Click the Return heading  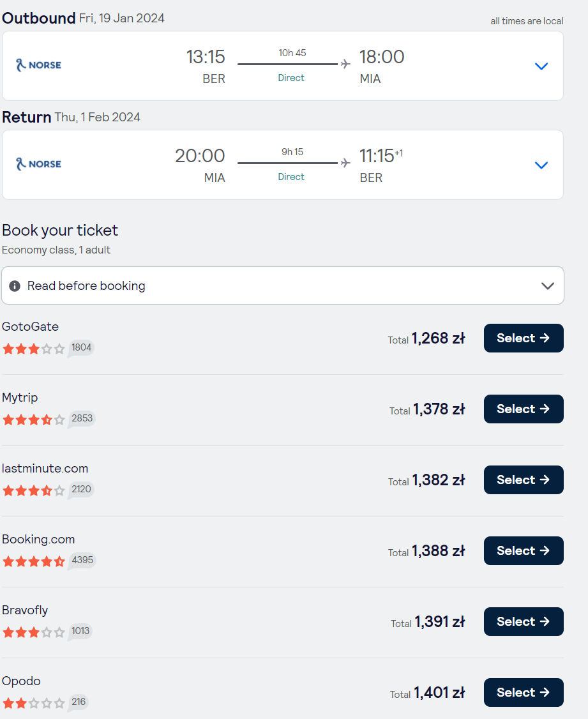pyautogui.click(x=27, y=117)
